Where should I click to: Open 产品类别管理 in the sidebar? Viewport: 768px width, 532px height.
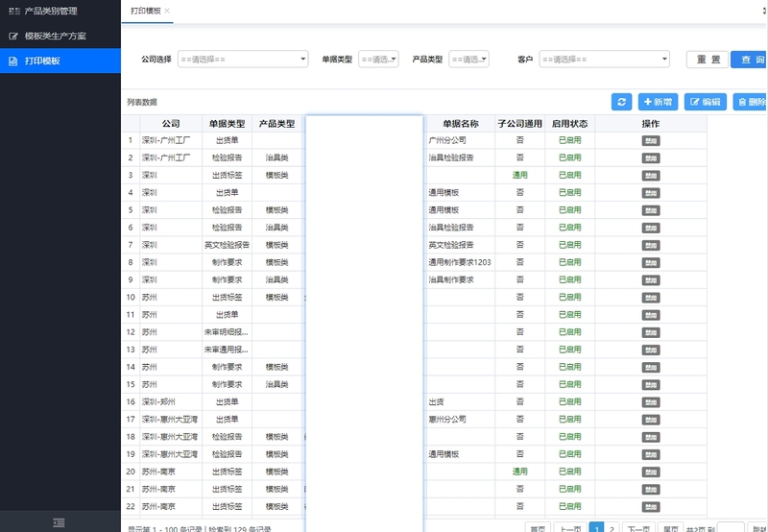[60, 12]
